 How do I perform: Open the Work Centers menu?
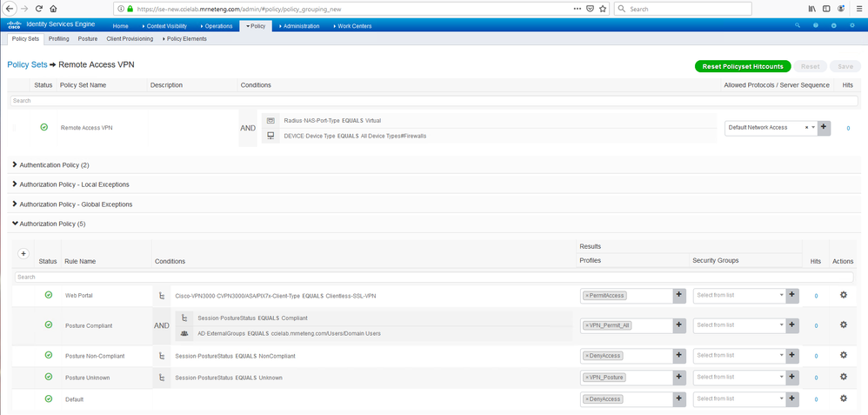[x=353, y=26]
